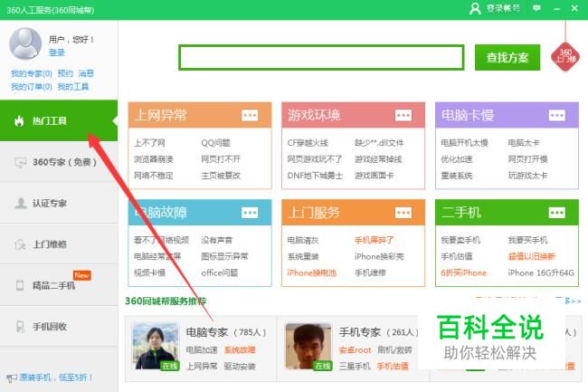Click the monitor icon beside 360专家
This screenshot has width=588, height=392.
pos(20,162)
